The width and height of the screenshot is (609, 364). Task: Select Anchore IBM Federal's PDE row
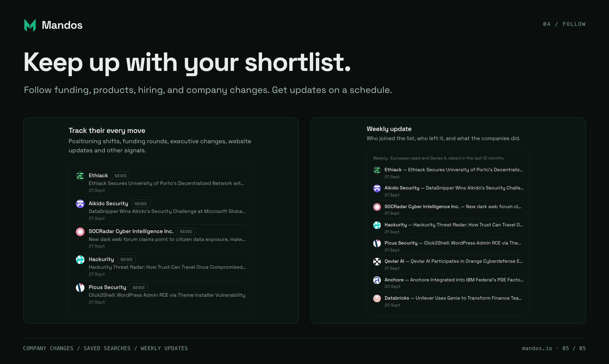pos(448,283)
